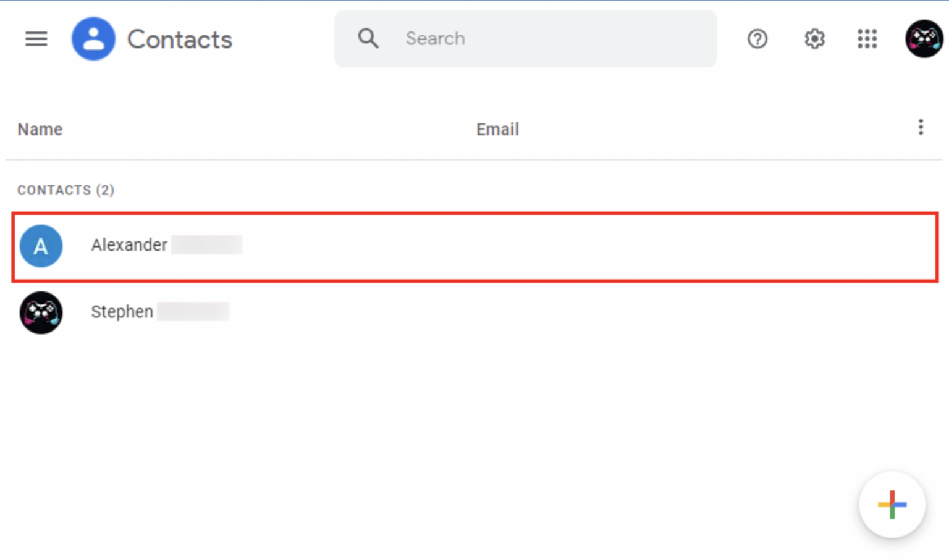Open the Google Contacts logo icon
This screenshot has height=560, width=949.
click(93, 38)
